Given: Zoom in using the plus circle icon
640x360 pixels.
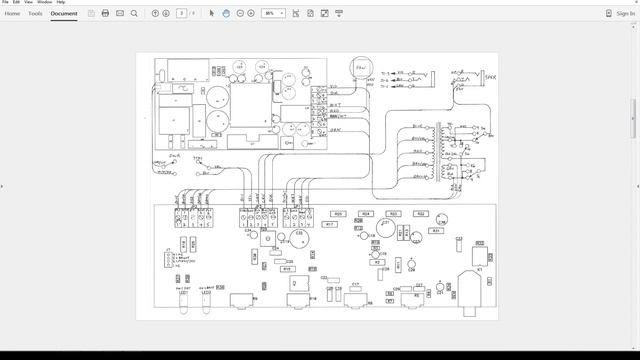Looking at the screenshot, I should point(251,13).
